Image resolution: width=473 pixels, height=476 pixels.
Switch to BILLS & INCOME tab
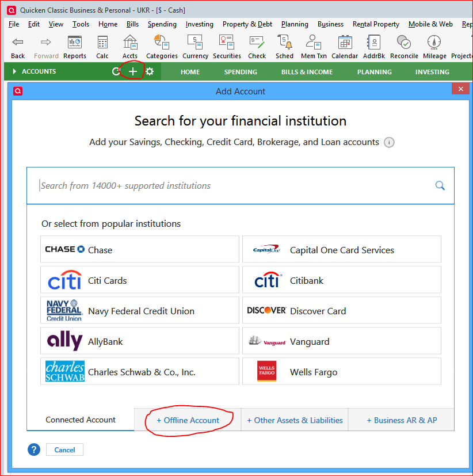click(307, 72)
